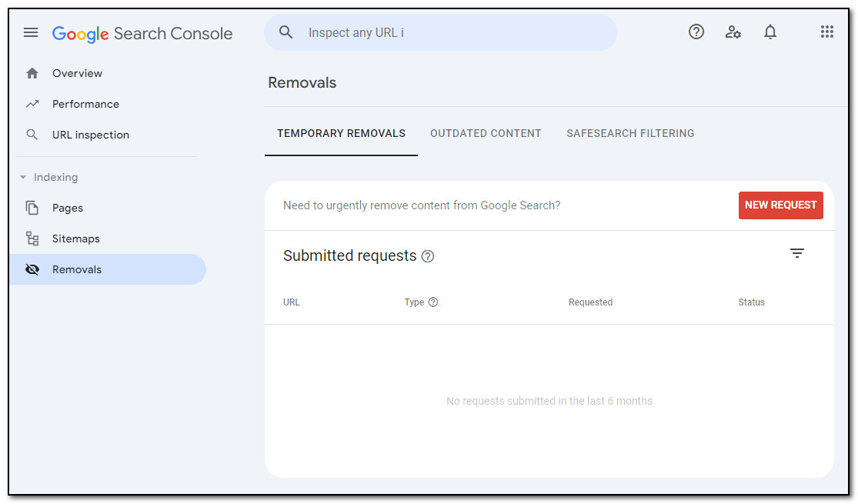Open user and settings management icon
Screen dimensions: 858x504
coord(733,32)
